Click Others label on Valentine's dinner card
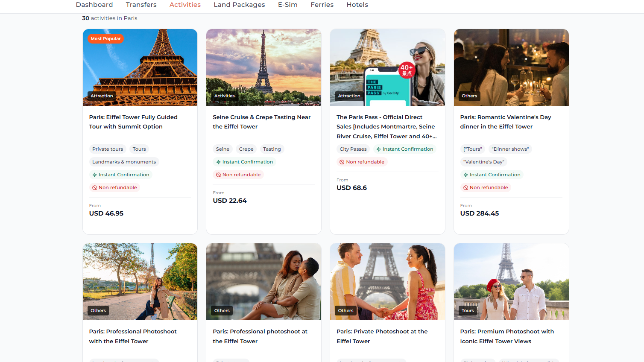644x362 pixels. pos(469,96)
